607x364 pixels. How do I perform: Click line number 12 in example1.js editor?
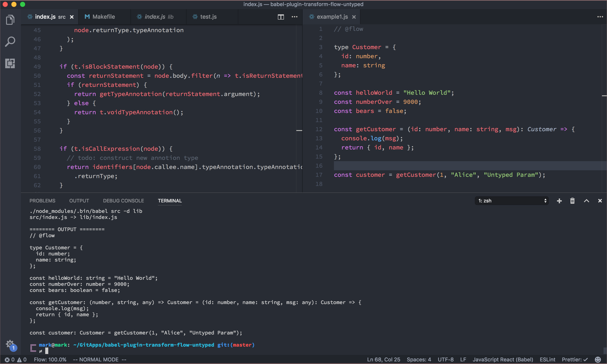319,129
